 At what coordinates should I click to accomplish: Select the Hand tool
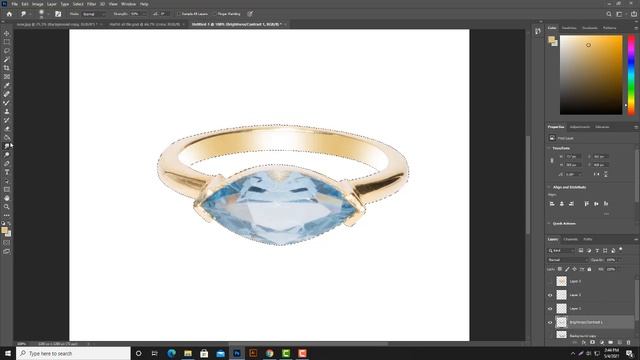coord(7,198)
